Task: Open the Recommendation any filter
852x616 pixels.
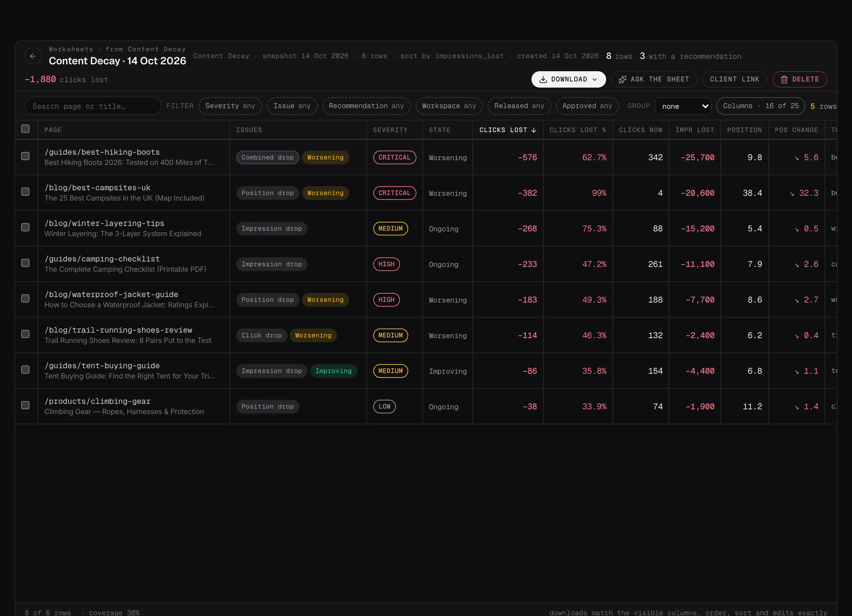Action: click(x=366, y=106)
